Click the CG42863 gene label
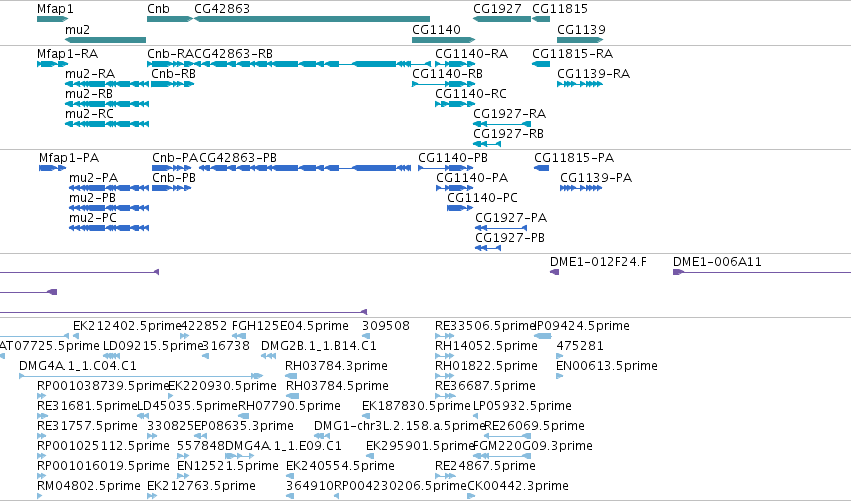The width and height of the screenshot is (851, 501). [222, 9]
